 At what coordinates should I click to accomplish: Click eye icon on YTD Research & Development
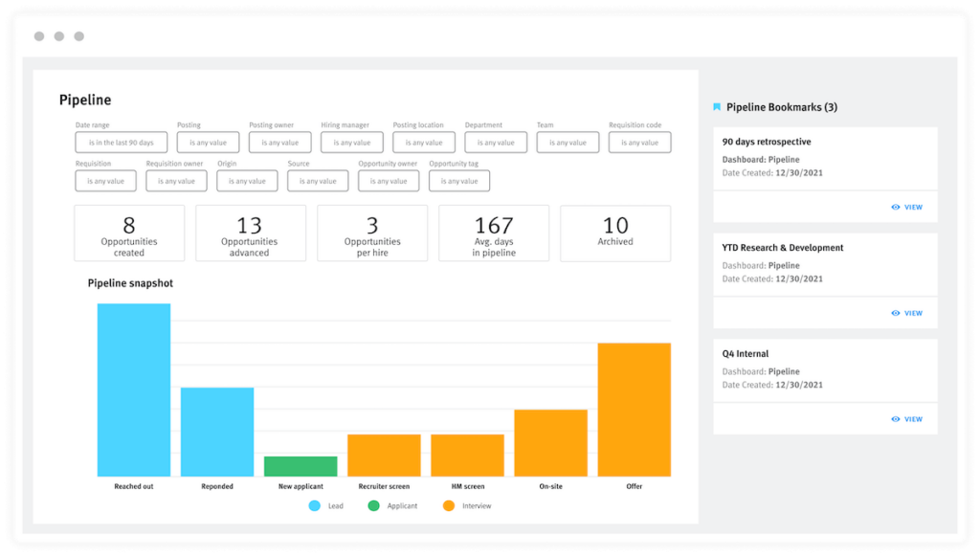[x=896, y=313]
